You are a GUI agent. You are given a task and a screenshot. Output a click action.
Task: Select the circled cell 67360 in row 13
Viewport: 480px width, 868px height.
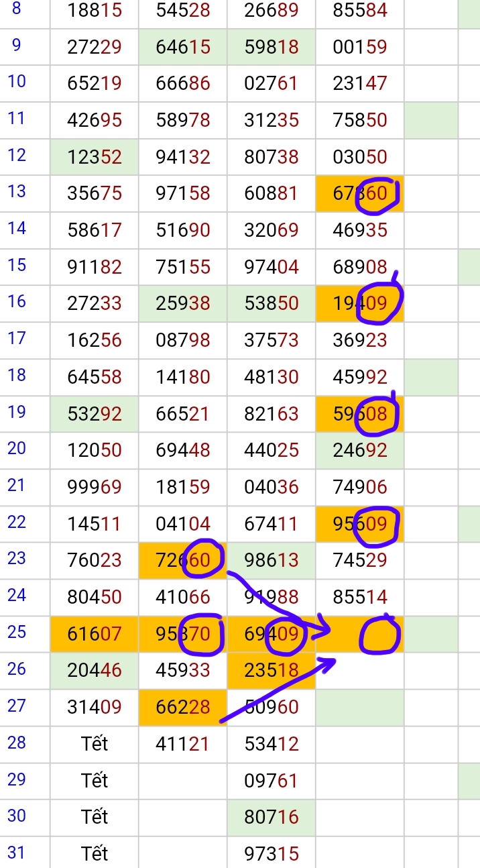click(360, 193)
